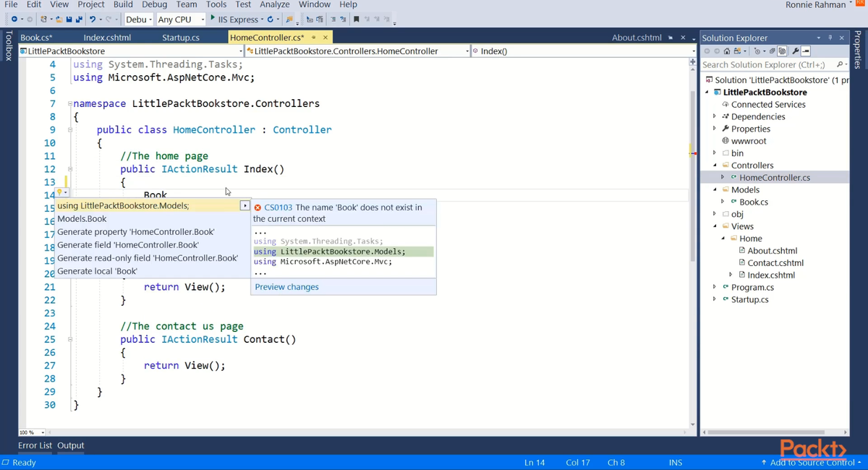Viewport: 868px width, 470px height.
Task: Switch to the Index.cshtml tab
Action: (107, 38)
